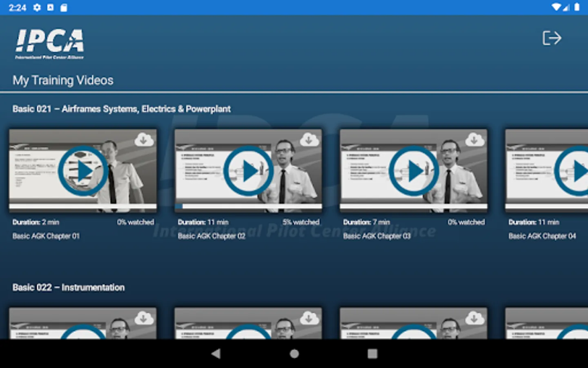Tap Android back navigation button
588x368 pixels.
click(216, 354)
